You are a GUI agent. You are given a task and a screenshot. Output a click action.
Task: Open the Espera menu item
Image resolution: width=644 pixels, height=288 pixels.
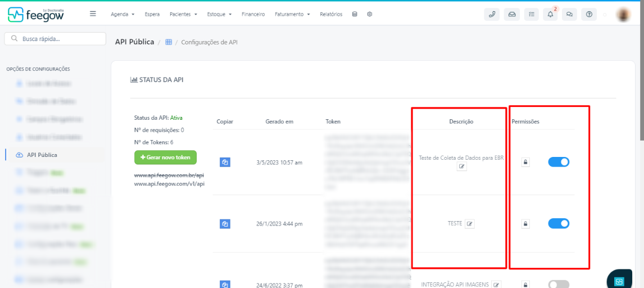[152, 14]
